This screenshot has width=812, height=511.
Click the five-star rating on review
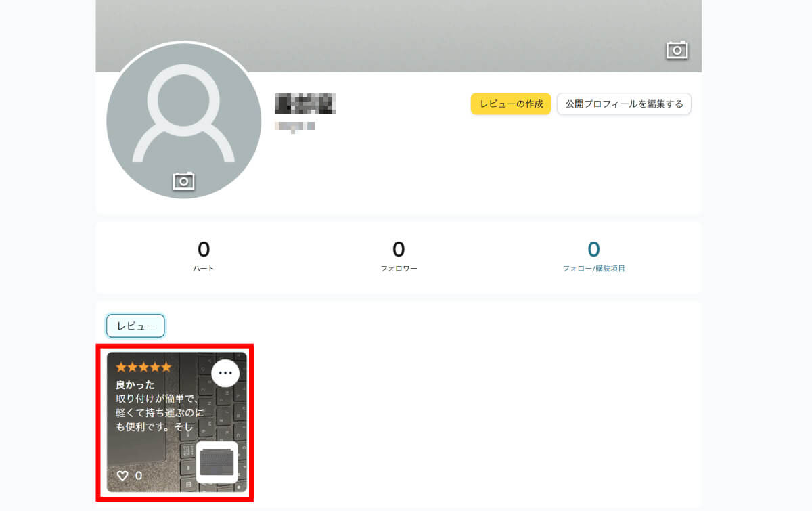[143, 367]
